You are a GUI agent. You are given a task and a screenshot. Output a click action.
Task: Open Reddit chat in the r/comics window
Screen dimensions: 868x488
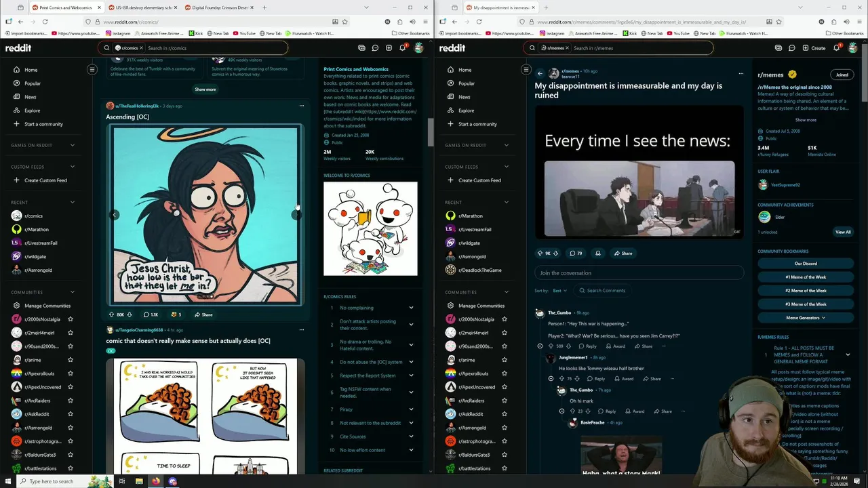pos(375,48)
